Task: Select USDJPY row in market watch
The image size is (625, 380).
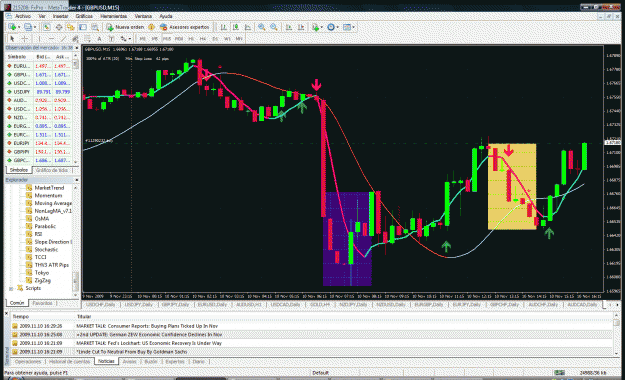Action: [39, 92]
